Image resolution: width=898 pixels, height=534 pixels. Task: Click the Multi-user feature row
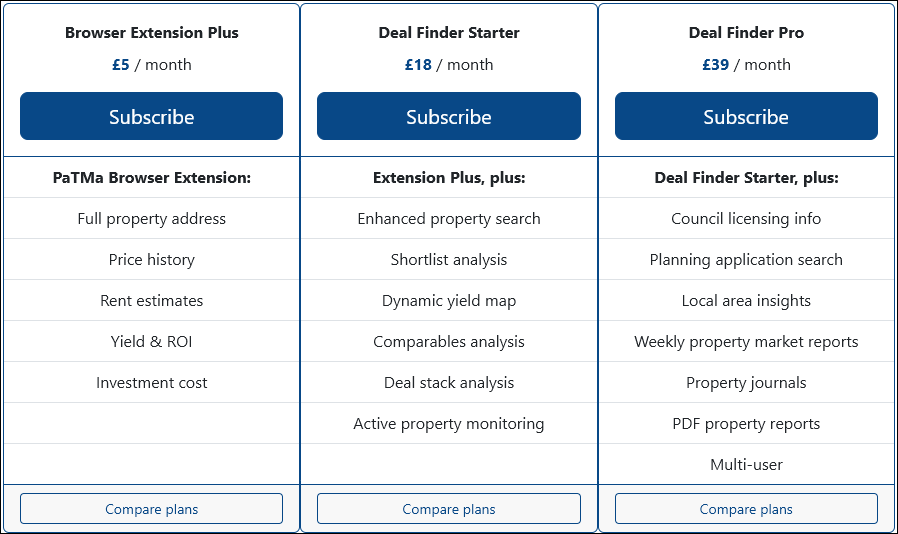[x=746, y=465]
